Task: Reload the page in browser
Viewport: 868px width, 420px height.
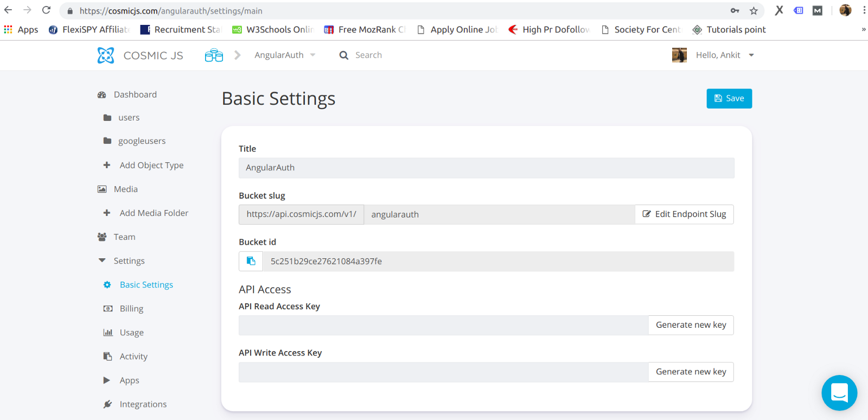Action: 47,10
